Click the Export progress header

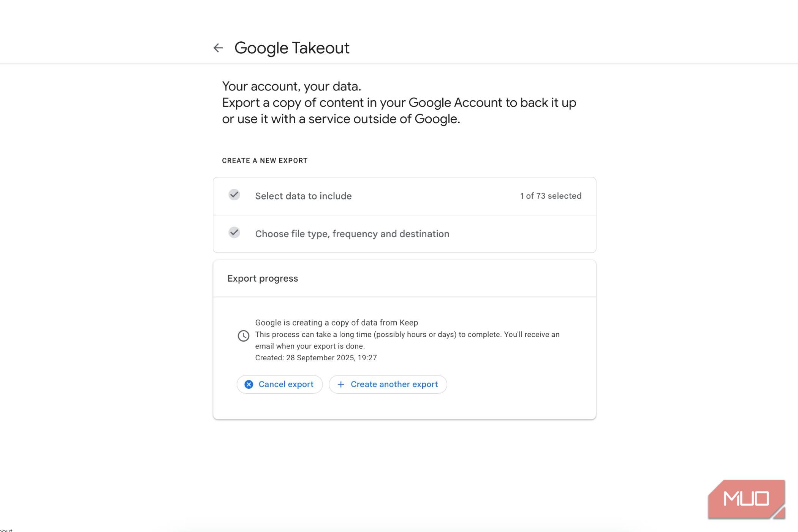(263, 279)
